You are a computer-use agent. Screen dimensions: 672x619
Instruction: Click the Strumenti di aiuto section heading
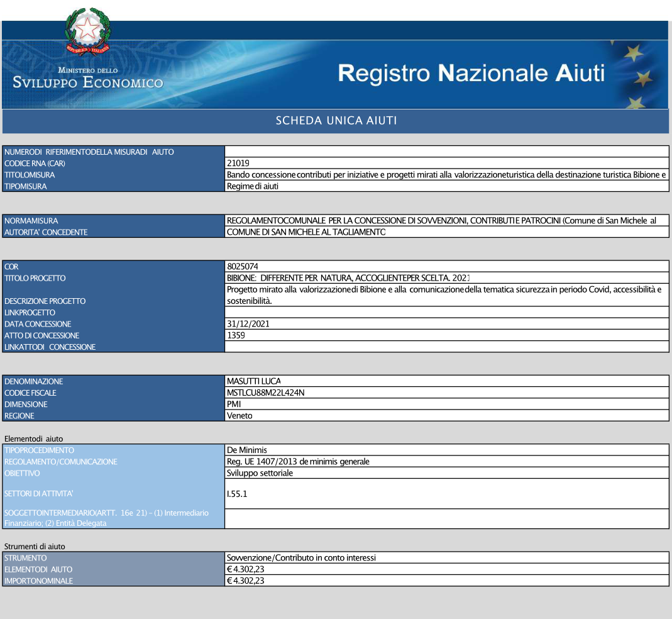click(x=35, y=547)
